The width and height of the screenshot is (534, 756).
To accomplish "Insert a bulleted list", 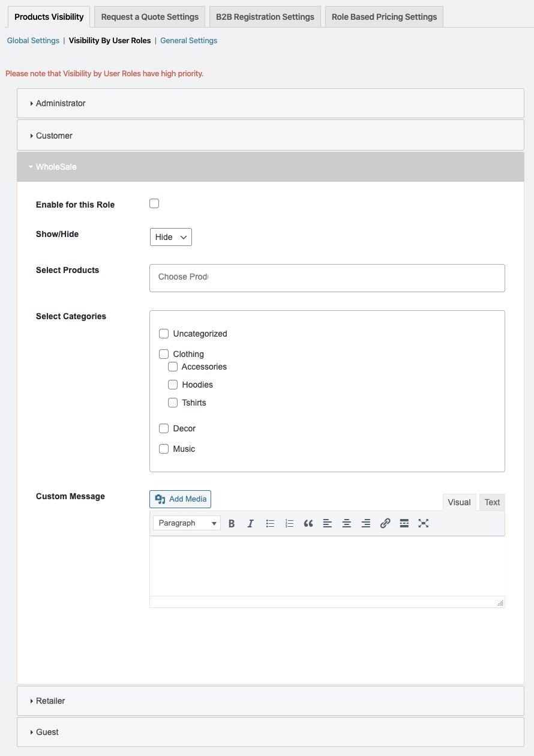I will (x=270, y=523).
